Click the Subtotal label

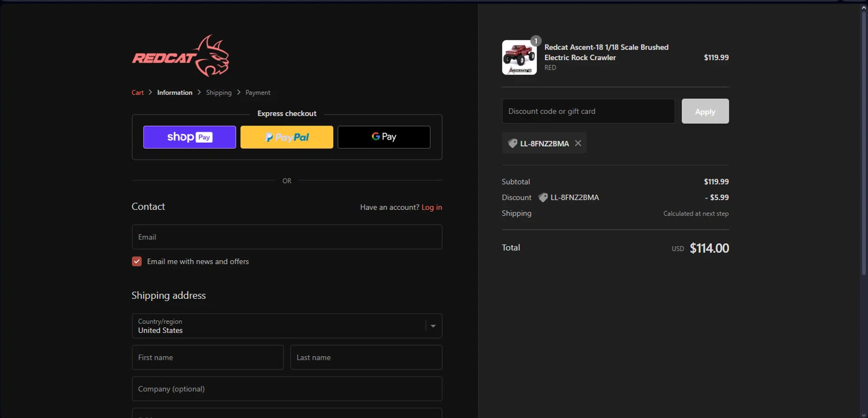pyautogui.click(x=516, y=182)
